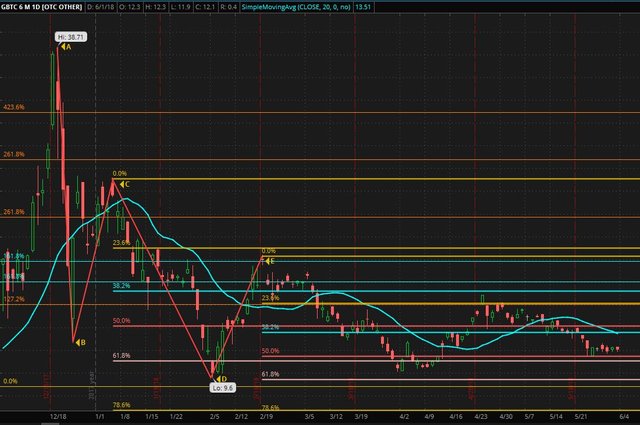Click the 2/19 date on the time axis
The width and height of the screenshot is (640, 425).
pyautogui.click(x=266, y=417)
